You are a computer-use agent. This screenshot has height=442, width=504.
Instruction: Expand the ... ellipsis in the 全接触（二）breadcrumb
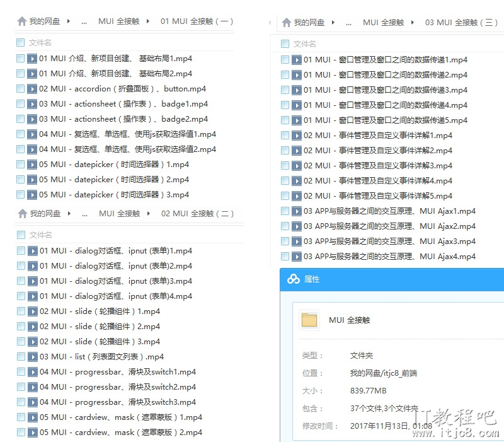pos(84,215)
